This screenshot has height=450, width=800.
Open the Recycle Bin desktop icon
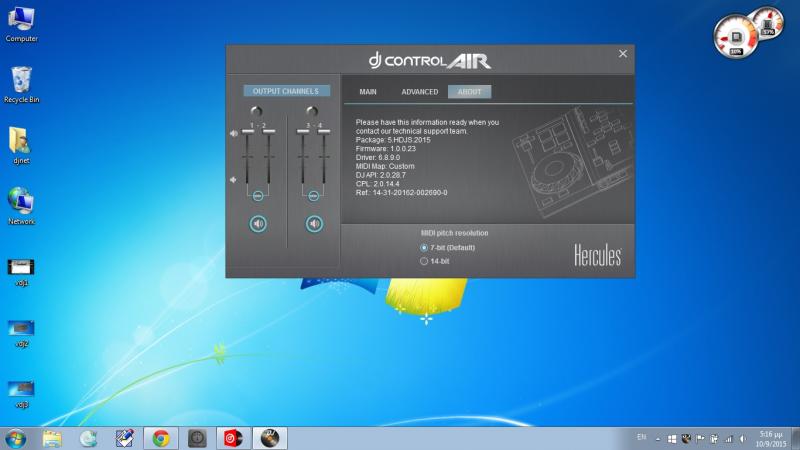click(21, 80)
